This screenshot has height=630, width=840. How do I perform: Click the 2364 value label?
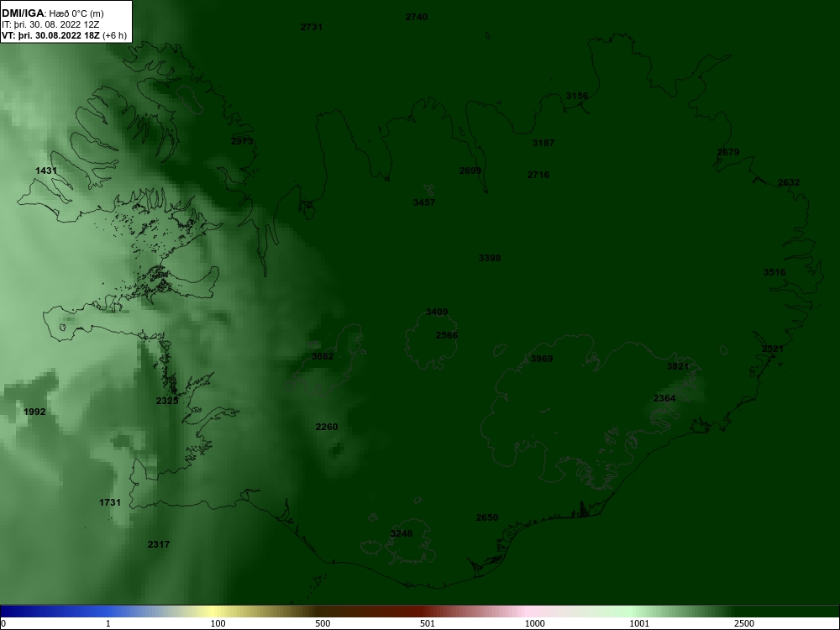664,398
